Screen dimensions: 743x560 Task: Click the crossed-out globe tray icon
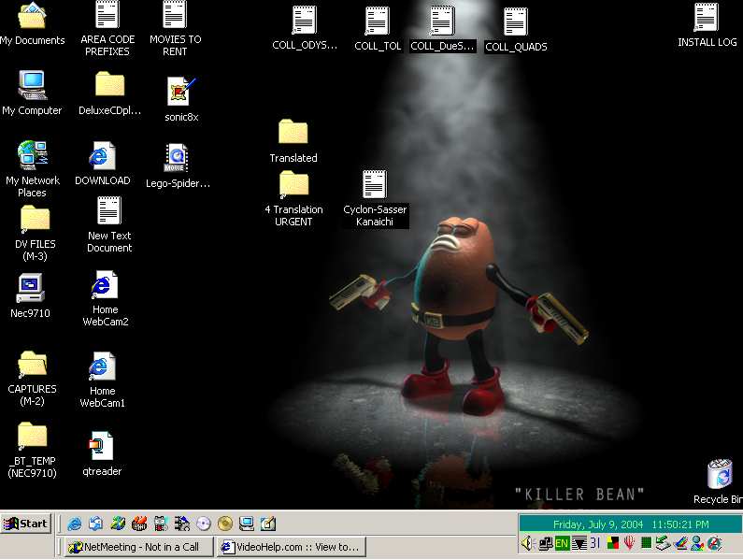[714, 543]
